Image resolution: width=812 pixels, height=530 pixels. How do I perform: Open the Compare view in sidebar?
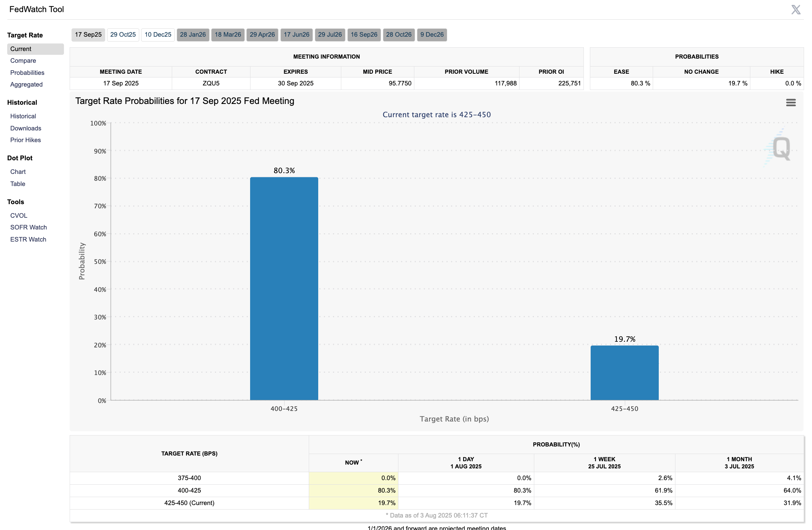[x=23, y=60]
